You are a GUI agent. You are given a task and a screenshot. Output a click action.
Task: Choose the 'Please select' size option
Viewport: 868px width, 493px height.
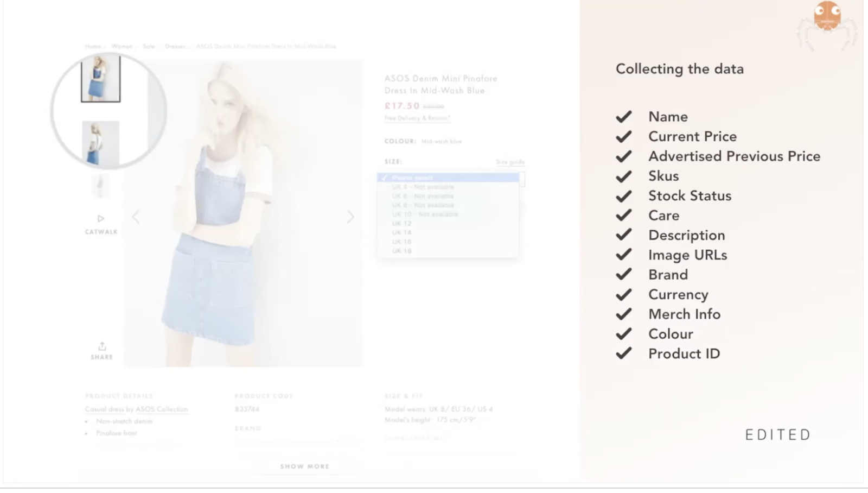[448, 178]
